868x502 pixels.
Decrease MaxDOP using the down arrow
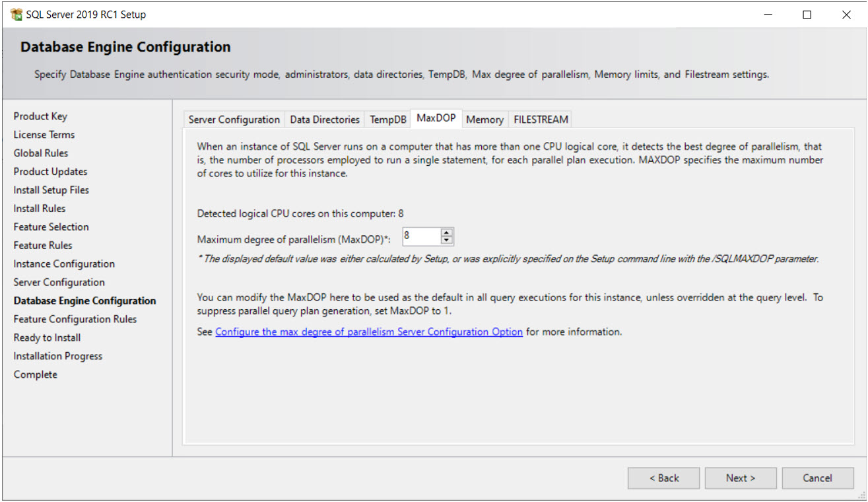point(446,240)
